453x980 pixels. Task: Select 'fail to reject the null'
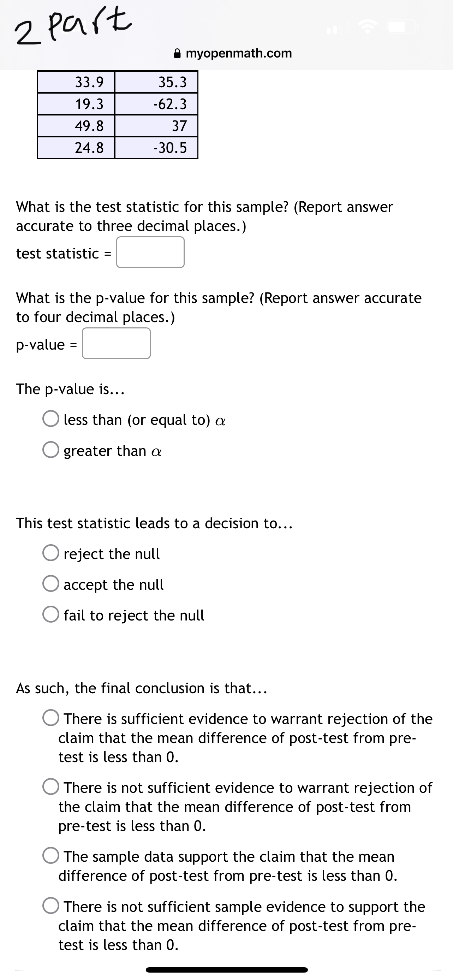click(x=50, y=616)
